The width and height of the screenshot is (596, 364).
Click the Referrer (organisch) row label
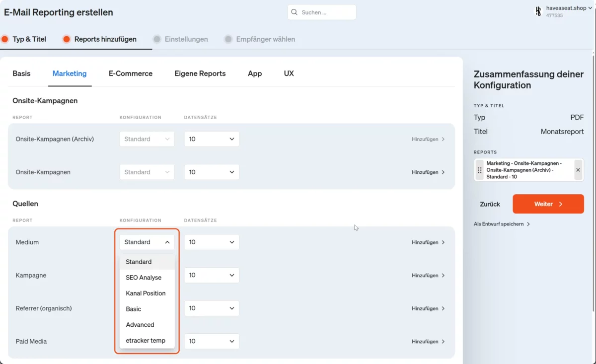pyautogui.click(x=44, y=308)
